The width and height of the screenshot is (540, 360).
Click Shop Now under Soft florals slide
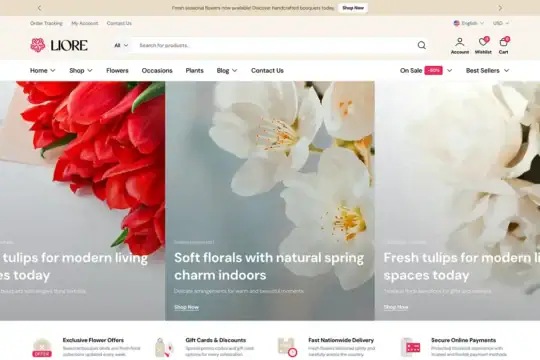click(186, 307)
